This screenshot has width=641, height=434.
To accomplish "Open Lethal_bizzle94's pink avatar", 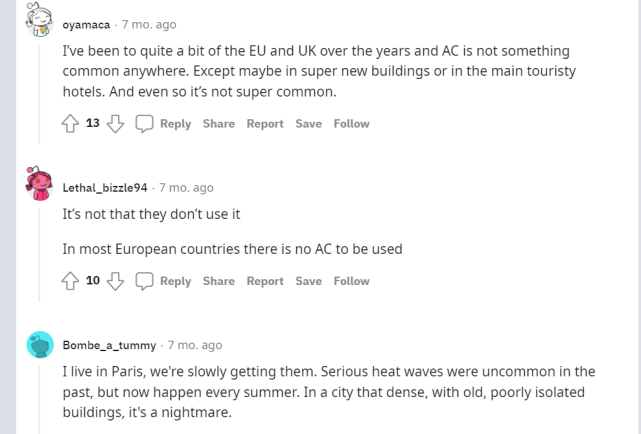I will coord(40,184).
